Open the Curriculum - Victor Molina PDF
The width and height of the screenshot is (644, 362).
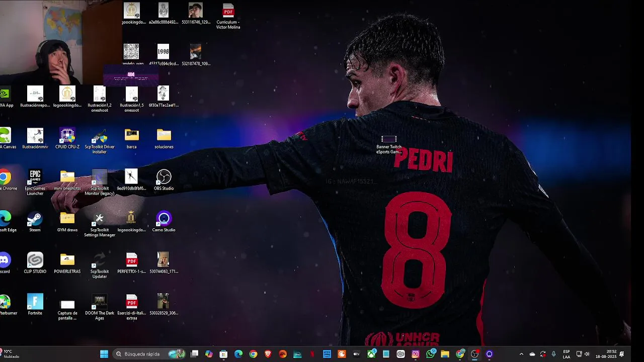[x=228, y=17]
